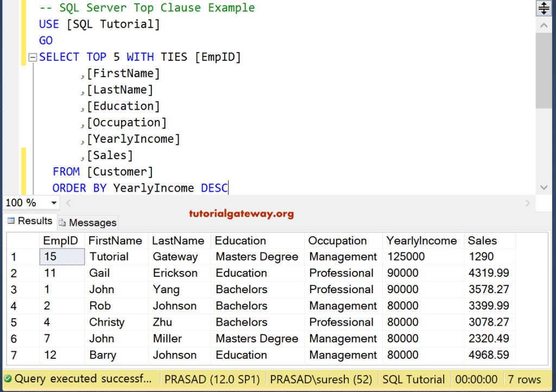Select the EmpID cell containing 15
The image size is (556, 392).
pyautogui.click(x=61, y=256)
